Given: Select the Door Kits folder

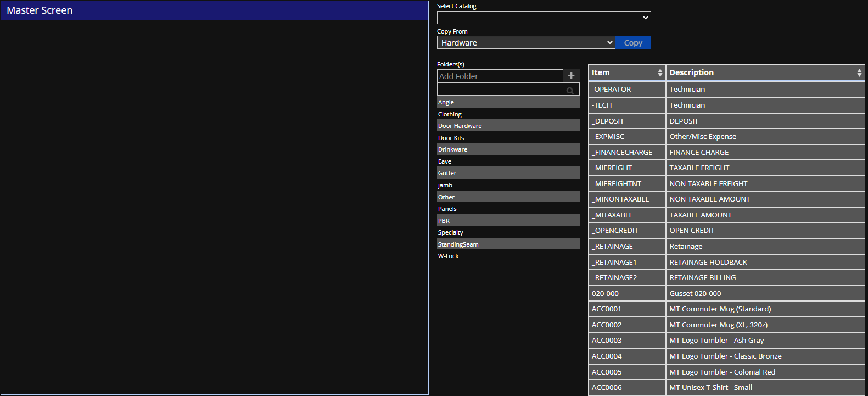Looking at the screenshot, I should pos(508,138).
